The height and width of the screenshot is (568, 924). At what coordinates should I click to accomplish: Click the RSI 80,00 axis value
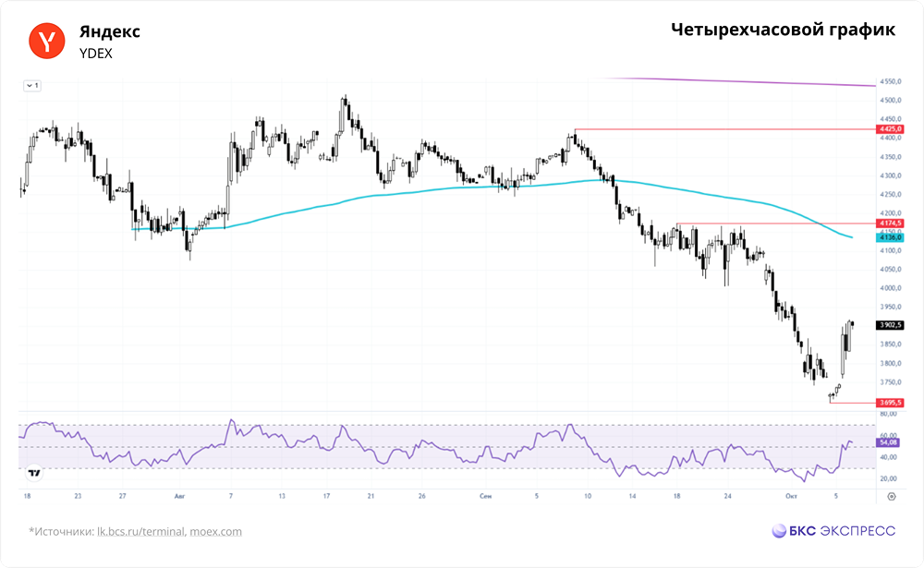pyautogui.click(x=889, y=414)
